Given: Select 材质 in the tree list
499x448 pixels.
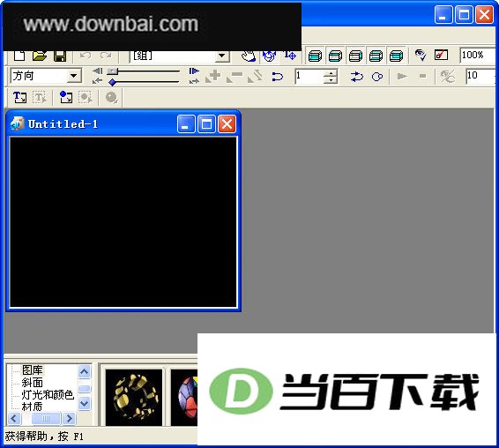Looking at the screenshot, I should [x=32, y=407].
